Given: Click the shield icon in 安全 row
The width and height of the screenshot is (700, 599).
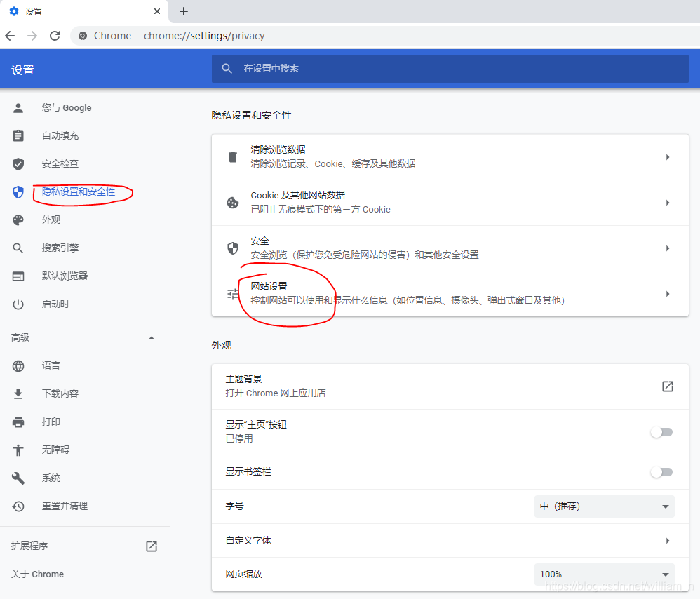Looking at the screenshot, I should pos(233,248).
